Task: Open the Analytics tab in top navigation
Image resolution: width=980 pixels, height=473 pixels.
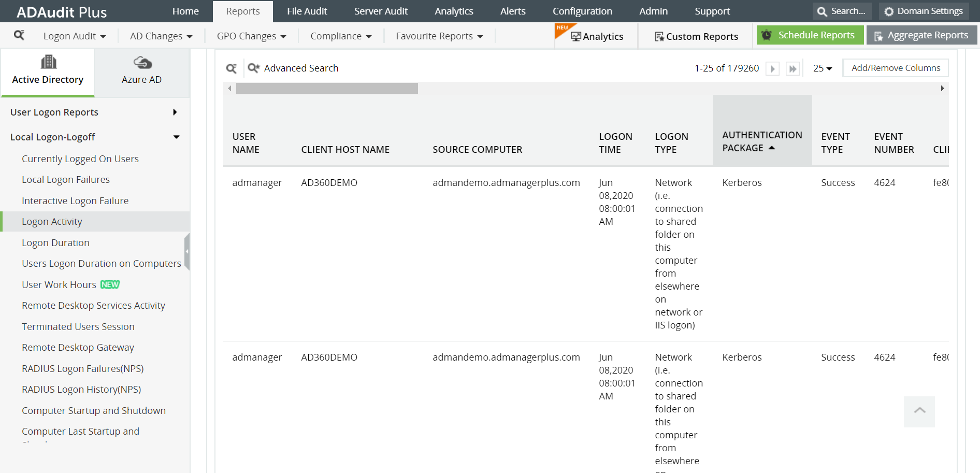Action: pos(454,11)
